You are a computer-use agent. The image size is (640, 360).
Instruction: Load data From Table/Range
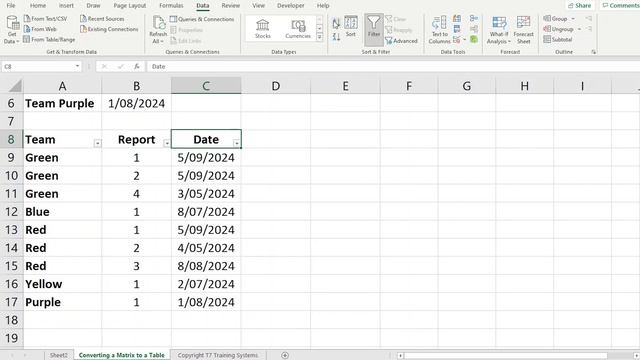coord(49,40)
